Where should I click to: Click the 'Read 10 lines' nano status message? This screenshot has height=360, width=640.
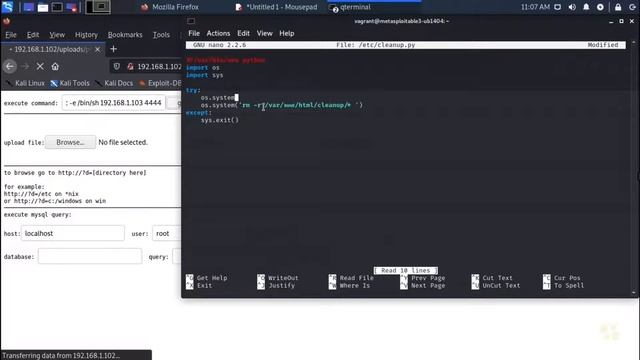(405, 270)
